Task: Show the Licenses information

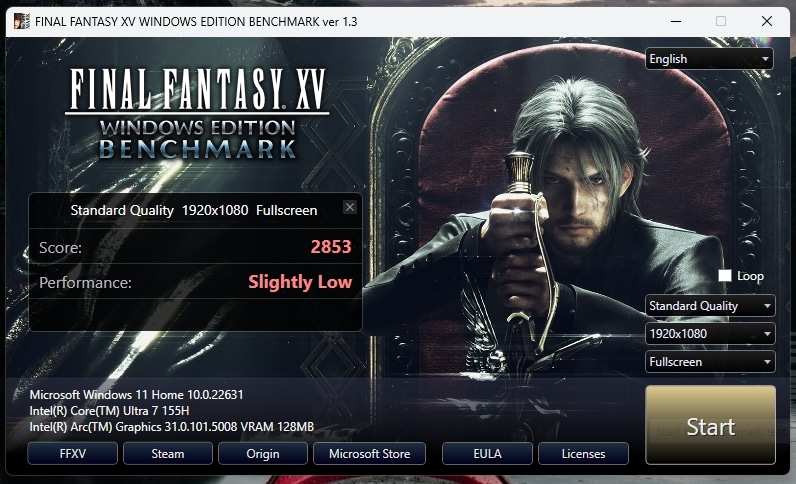Action: 583,454
